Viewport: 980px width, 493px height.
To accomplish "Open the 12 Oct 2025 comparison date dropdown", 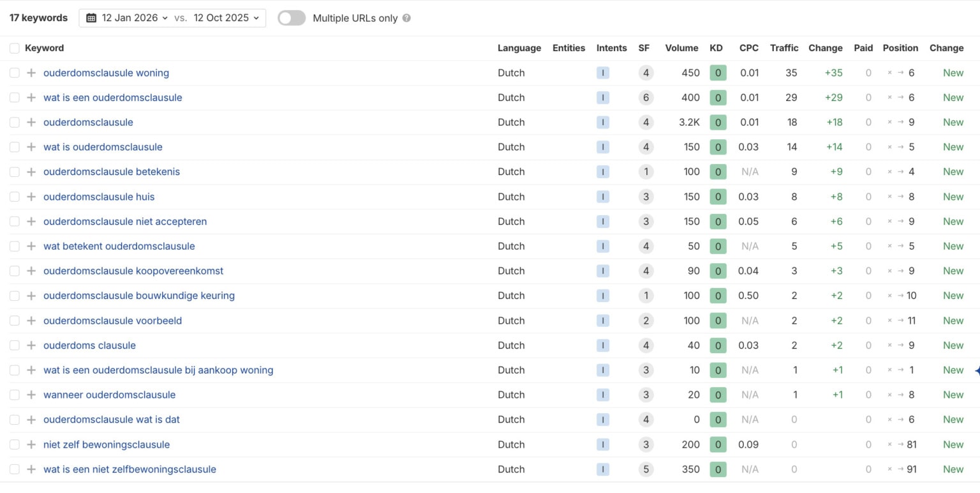I will [226, 18].
